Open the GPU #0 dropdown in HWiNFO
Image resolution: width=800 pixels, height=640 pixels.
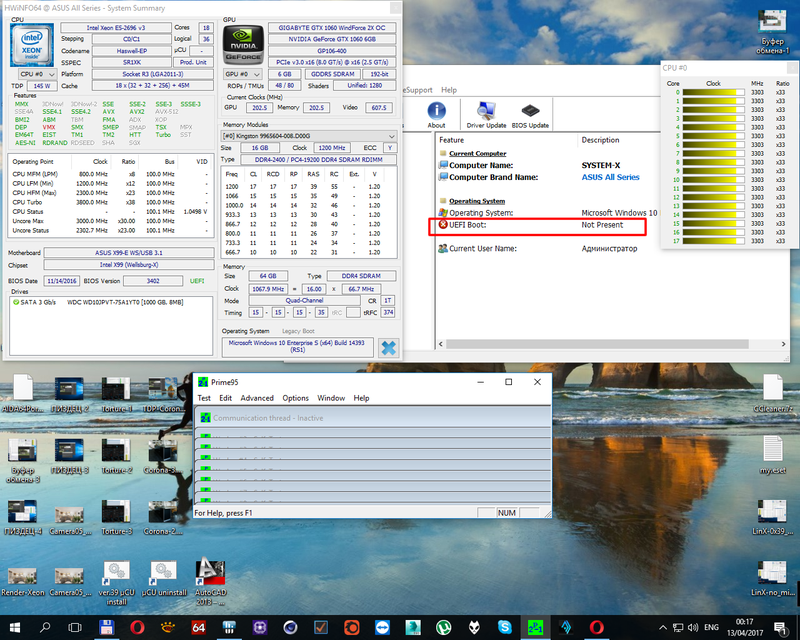pos(243,74)
